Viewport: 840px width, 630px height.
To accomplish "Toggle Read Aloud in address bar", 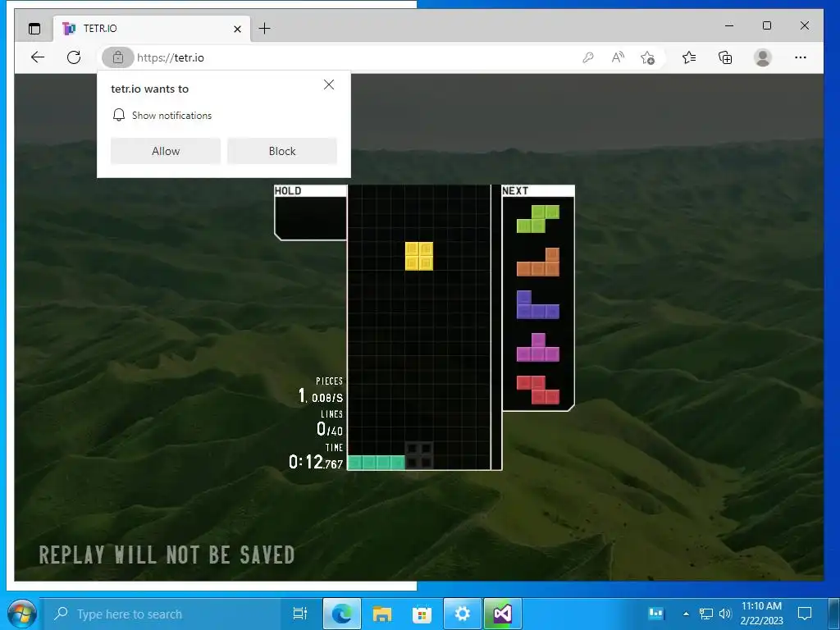I will coord(618,57).
